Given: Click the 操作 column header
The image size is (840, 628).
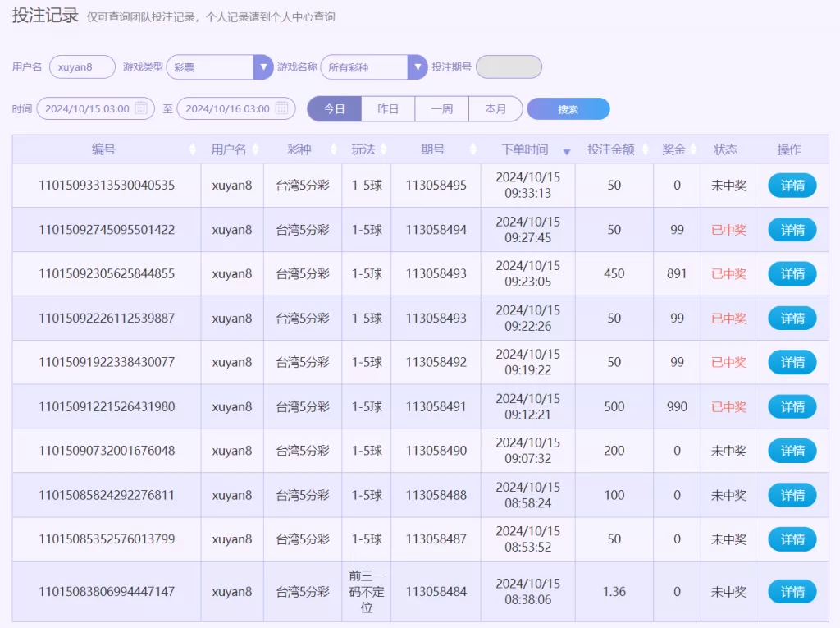Looking at the screenshot, I should click(789, 149).
